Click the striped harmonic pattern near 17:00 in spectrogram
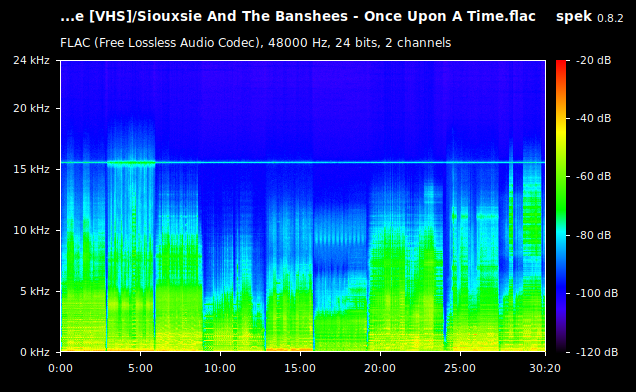Viewport: 636px width, 392px height. 340,237
